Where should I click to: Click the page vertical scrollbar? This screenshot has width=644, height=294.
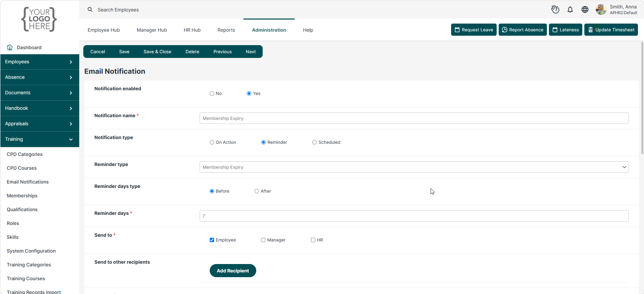[x=642, y=98]
